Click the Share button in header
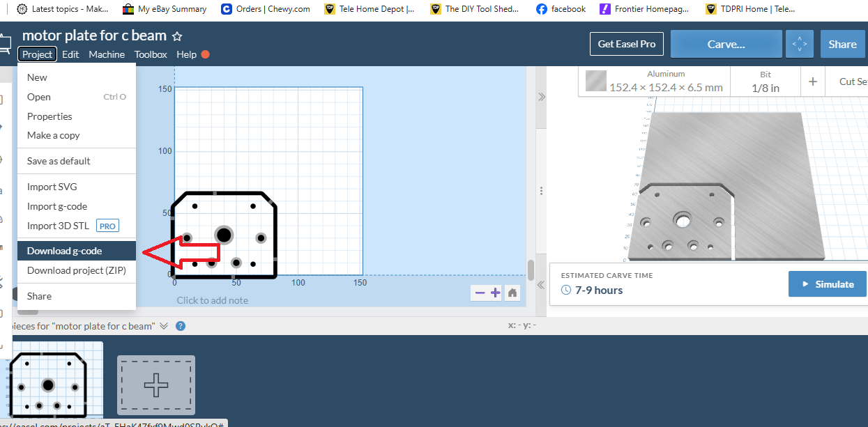 point(842,44)
